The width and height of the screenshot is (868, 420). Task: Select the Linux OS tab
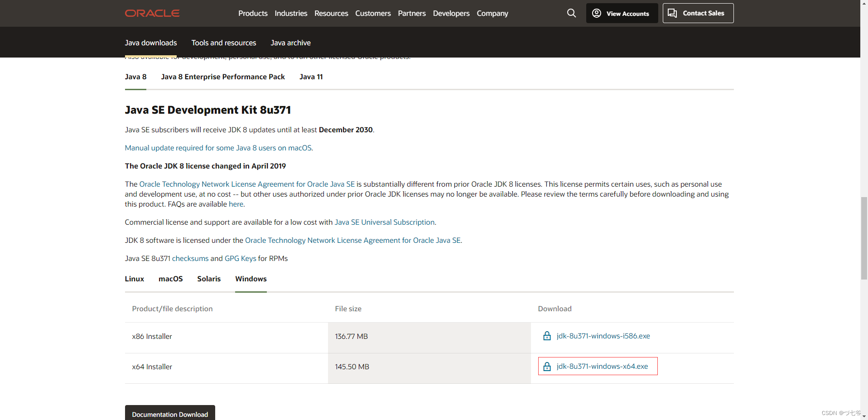(135, 279)
